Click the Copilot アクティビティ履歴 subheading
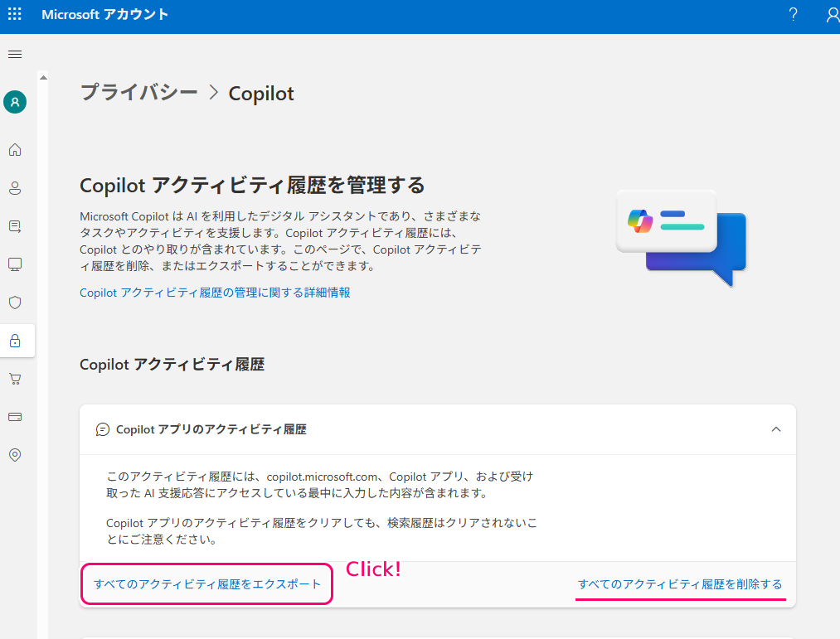Screen dimensions: 840x639 172,365
